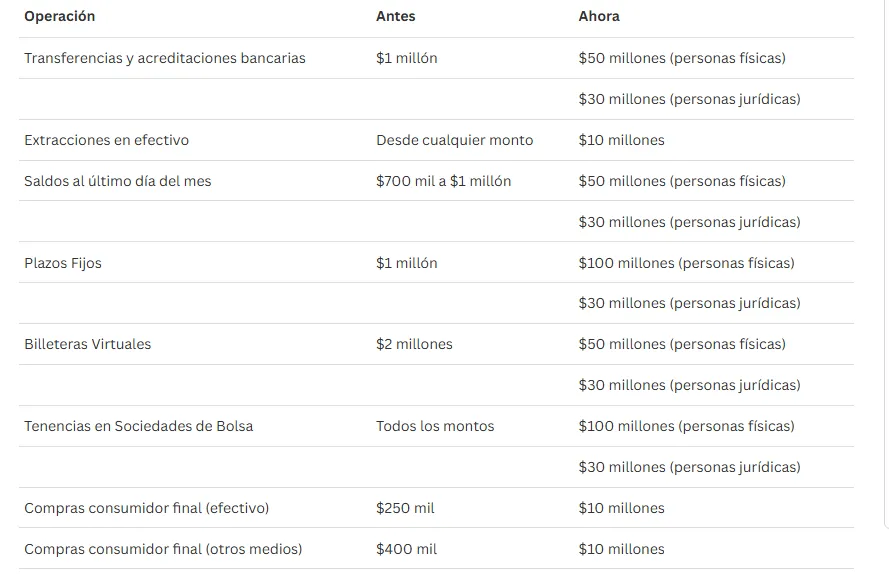
Task: Select the "Billeteras Virtuales" row label
Action: click(88, 344)
